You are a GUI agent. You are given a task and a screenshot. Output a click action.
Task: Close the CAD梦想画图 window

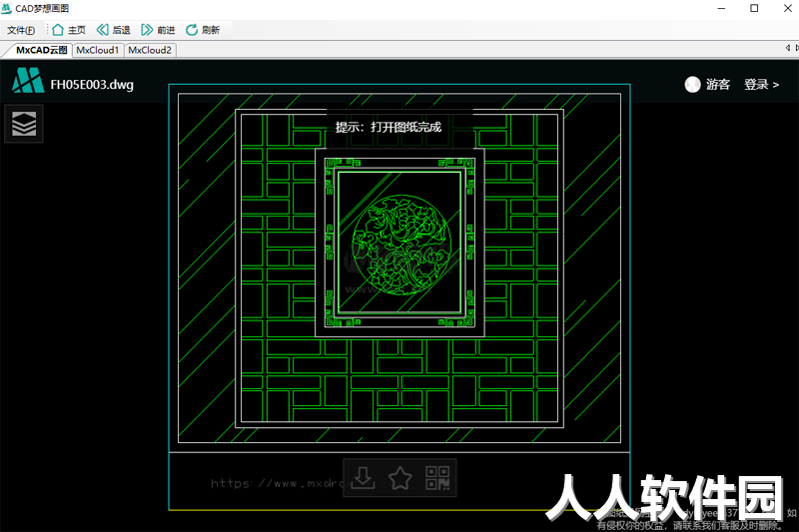pyautogui.click(x=787, y=8)
